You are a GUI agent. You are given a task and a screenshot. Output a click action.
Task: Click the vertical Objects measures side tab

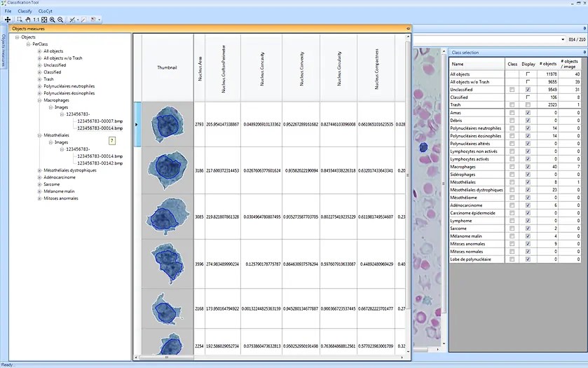4,50
